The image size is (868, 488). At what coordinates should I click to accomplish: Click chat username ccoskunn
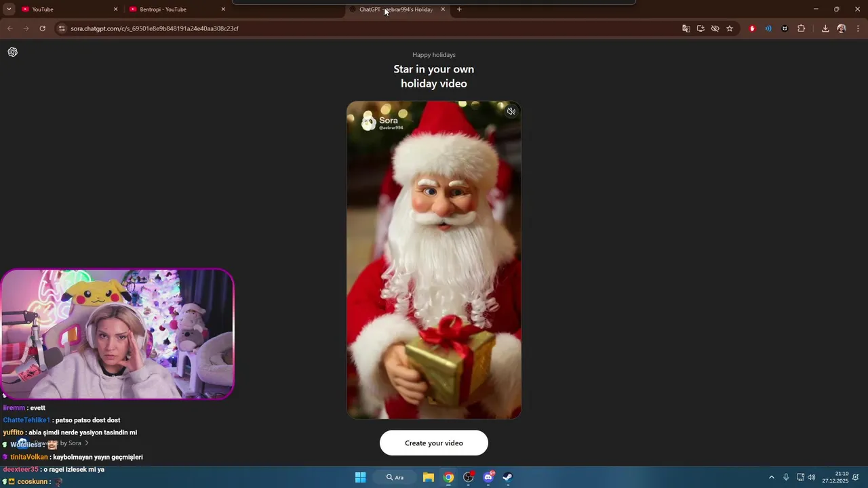(x=33, y=481)
